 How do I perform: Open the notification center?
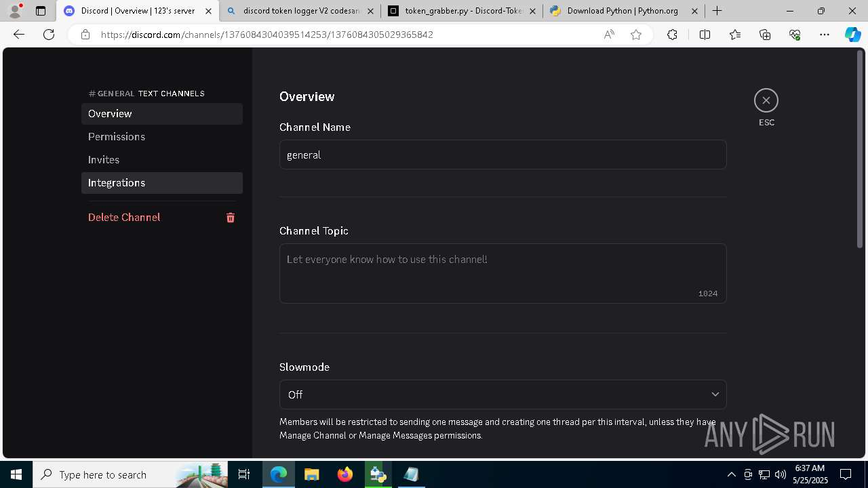pyautogui.click(x=846, y=474)
